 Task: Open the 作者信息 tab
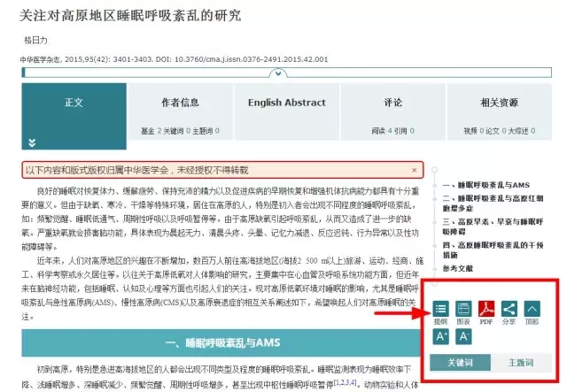click(x=180, y=111)
